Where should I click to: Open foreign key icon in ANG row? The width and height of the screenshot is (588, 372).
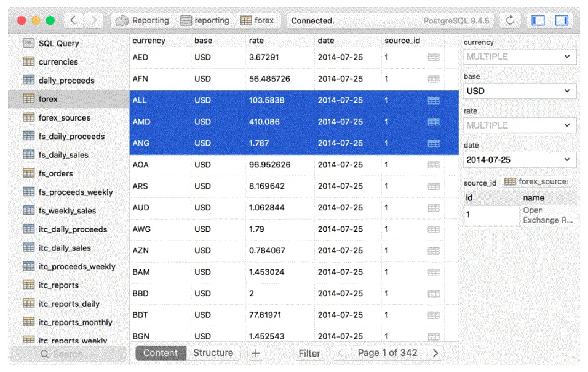pyautogui.click(x=434, y=144)
